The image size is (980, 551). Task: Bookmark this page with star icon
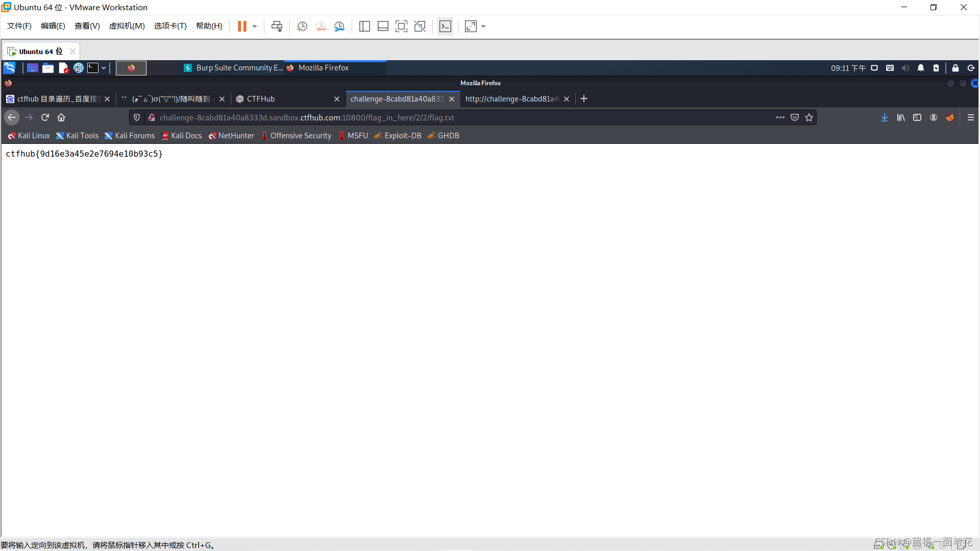[x=809, y=117]
